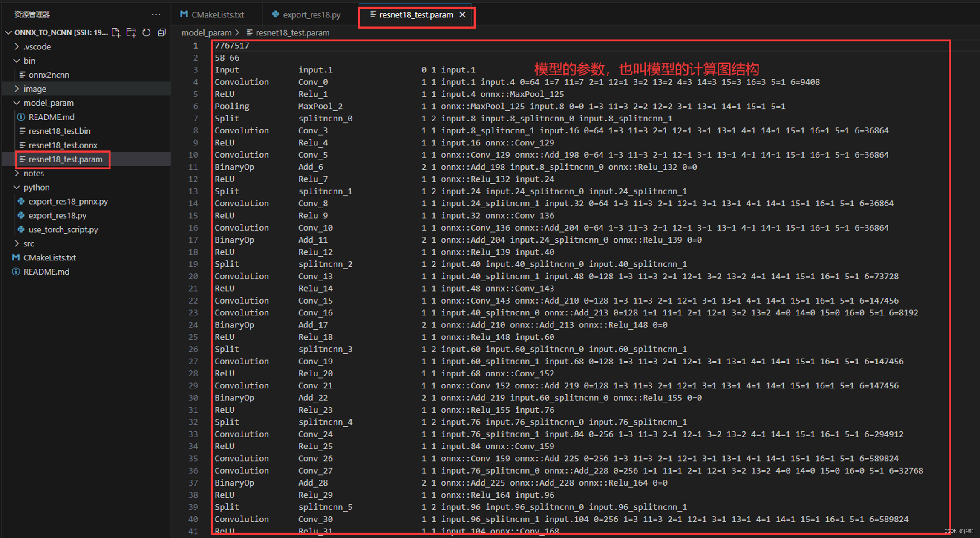The width and height of the screenshot is (980, 538).
Task: Click the info icon beside model_param README.md
Action: click(21, 117)
